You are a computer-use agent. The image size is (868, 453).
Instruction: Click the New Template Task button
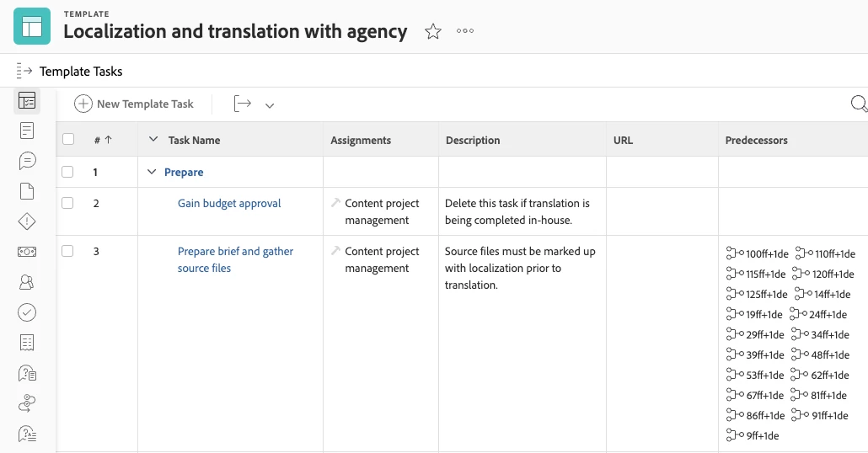tap(135, 104)
